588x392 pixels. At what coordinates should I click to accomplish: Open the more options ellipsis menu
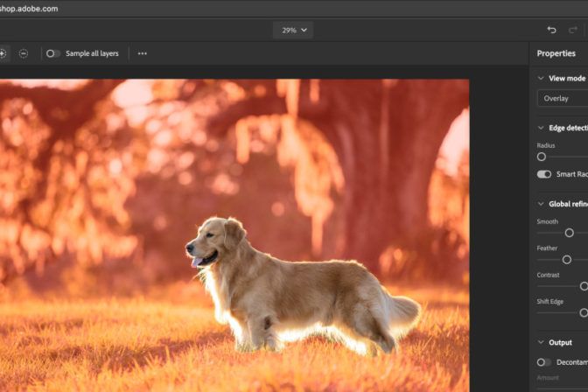143,53
